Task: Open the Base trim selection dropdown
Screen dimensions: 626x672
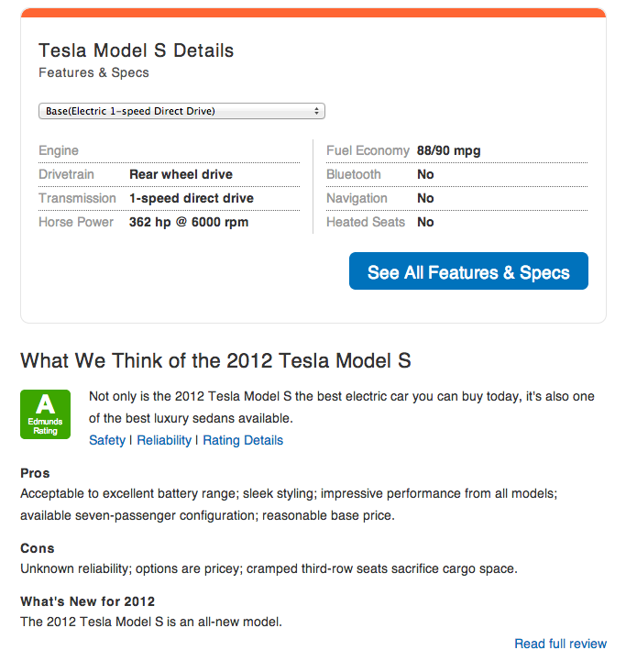Action: tap(181, 111)
